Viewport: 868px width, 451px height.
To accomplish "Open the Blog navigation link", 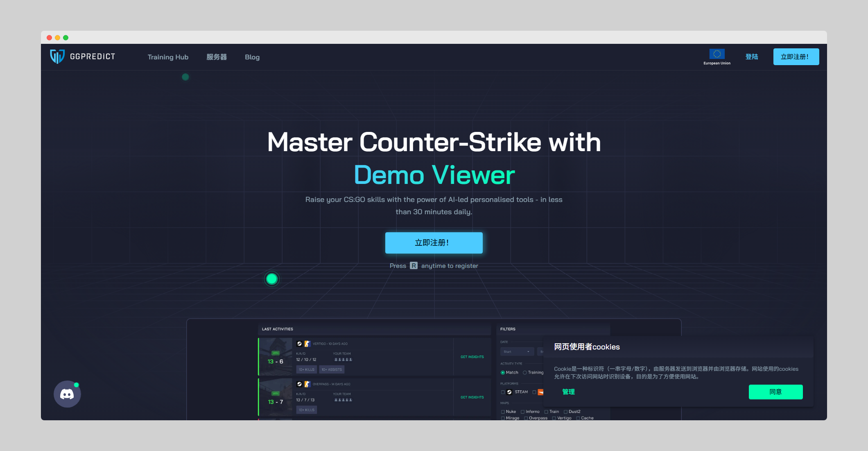I will 252,57.
